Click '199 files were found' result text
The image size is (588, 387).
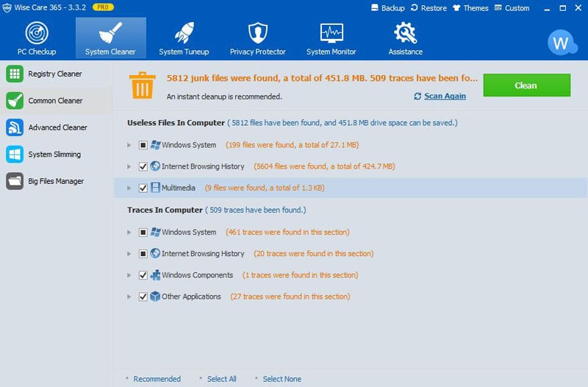click(292, 145)
